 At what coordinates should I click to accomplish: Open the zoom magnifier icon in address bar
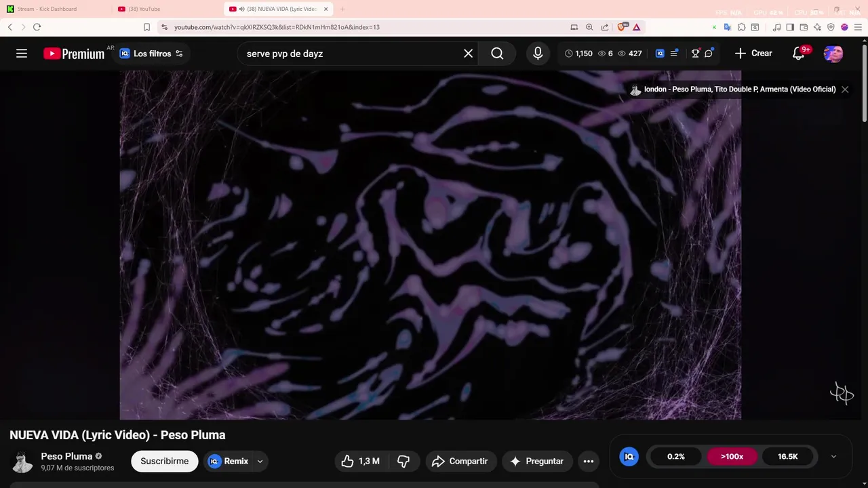click(x=589, y=27)
